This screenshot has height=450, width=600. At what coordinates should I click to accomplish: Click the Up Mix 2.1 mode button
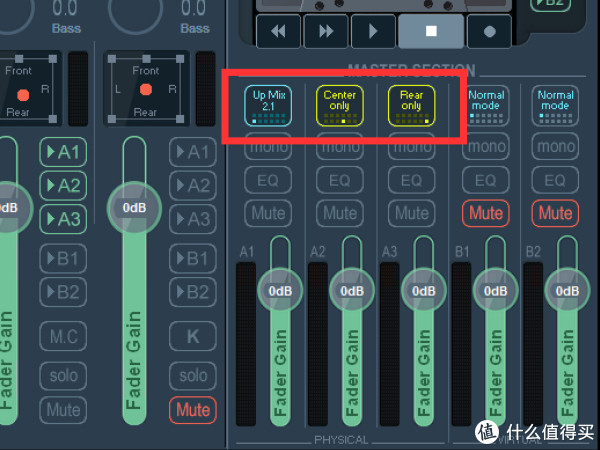click(268, 106)
